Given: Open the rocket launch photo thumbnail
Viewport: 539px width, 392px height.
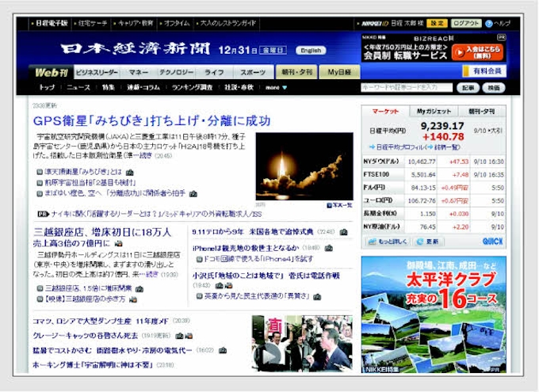Looking at the screenshot, I should tap(293, 166).
